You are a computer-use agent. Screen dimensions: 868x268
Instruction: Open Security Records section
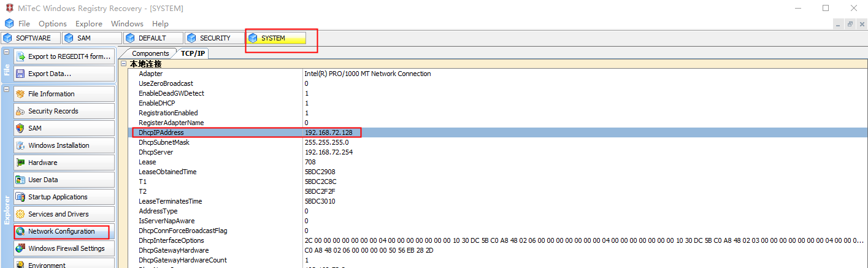64,111
